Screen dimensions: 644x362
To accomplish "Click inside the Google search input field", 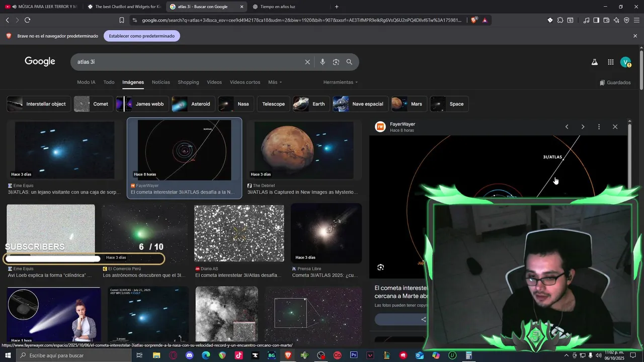I will click(x=189, y=62).
